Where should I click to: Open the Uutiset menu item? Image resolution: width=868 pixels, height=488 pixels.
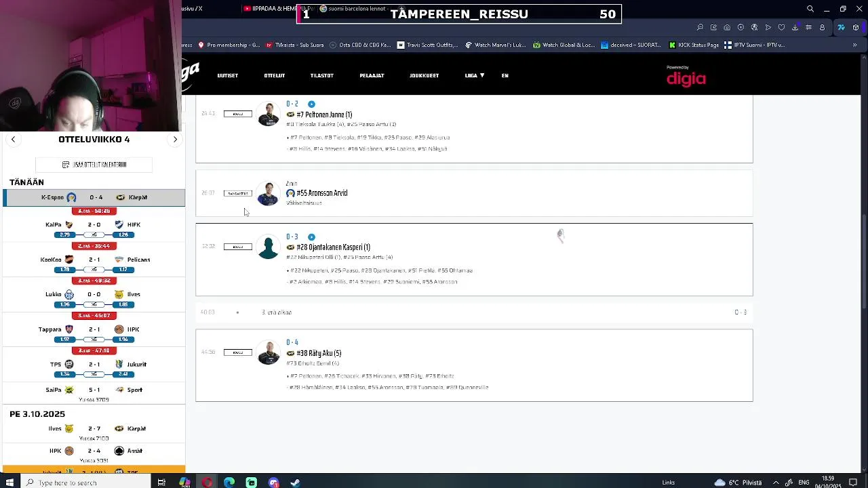click(228, 75)
